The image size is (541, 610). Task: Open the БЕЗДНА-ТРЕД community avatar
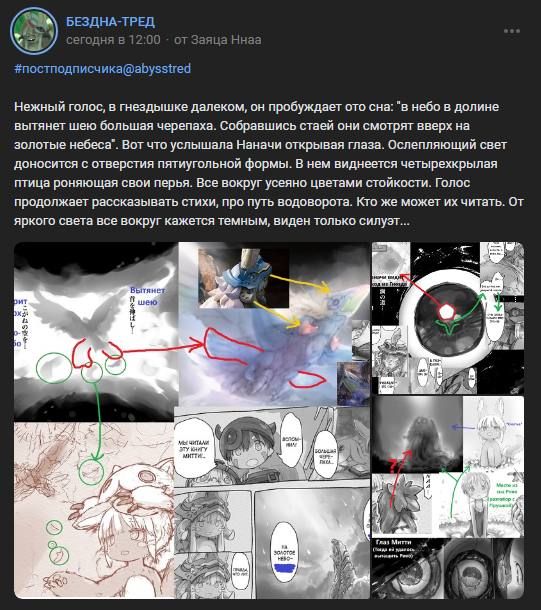tap(34, 31)
